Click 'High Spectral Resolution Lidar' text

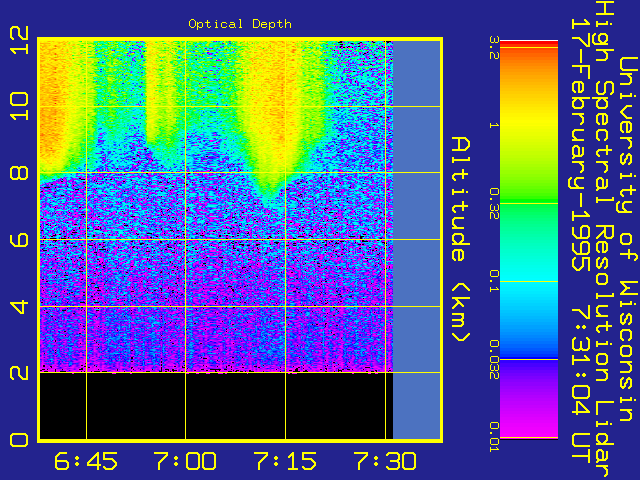[603, 239]
